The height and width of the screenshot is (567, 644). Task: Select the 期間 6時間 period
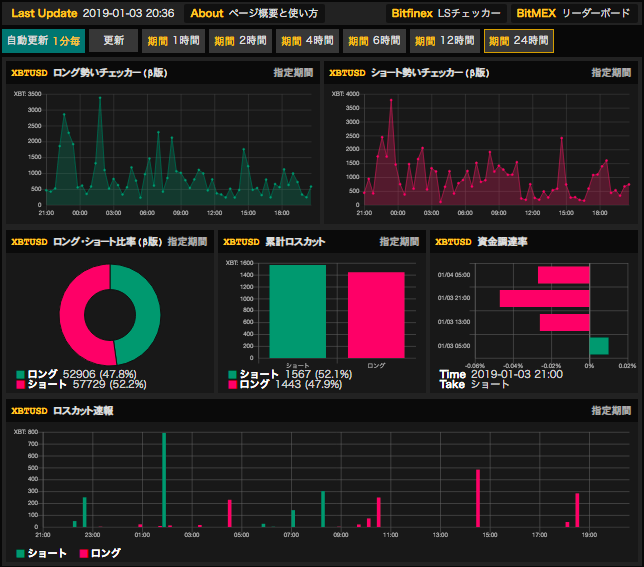[x=374, y=41]
